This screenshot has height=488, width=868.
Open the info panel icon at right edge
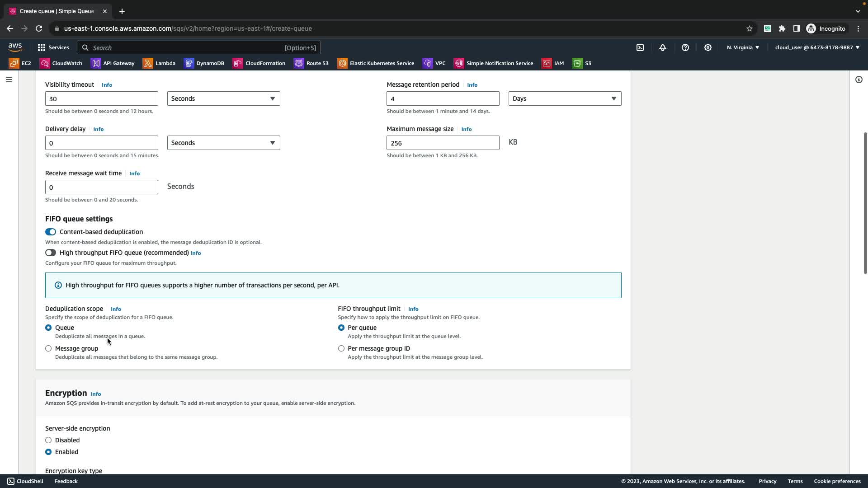coord(859,80)
